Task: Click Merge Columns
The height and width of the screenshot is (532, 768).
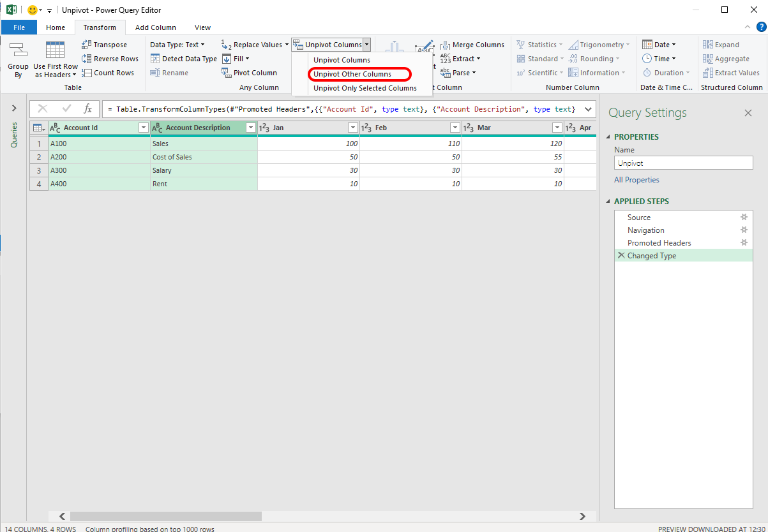Action: [472, 45]
